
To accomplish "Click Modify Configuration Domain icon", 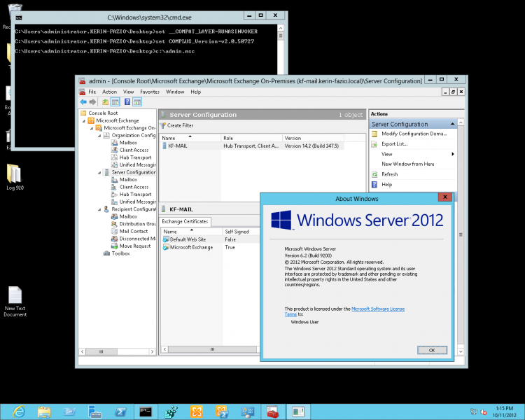I will click(374, 134).
